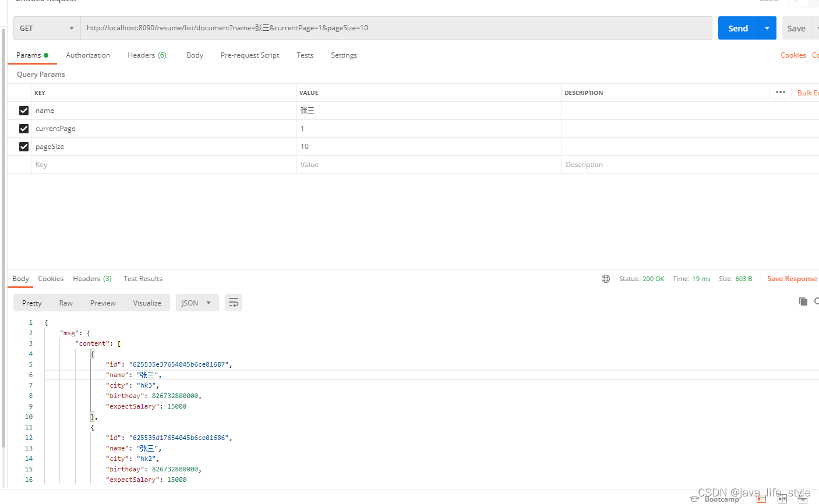Viewport: 819px width, 504px height.
Task: Open the JSON format dropdown
Action: [x=197, y=303]
